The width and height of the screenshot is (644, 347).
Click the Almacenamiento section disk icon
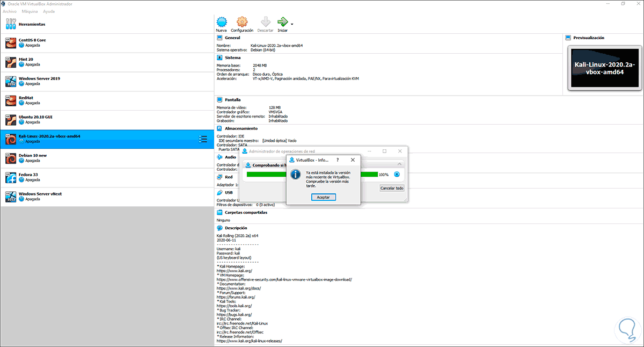click(x=220, y=128)
